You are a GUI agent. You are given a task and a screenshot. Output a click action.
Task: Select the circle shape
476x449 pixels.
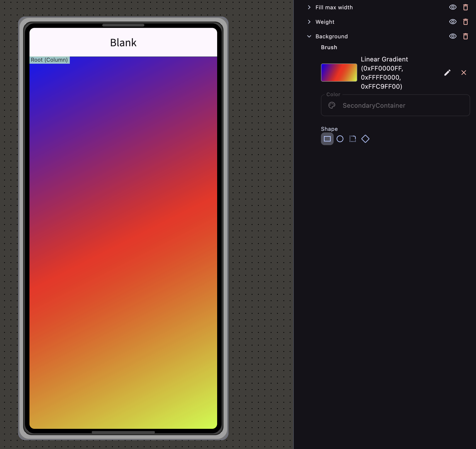(x=340, y=139)
